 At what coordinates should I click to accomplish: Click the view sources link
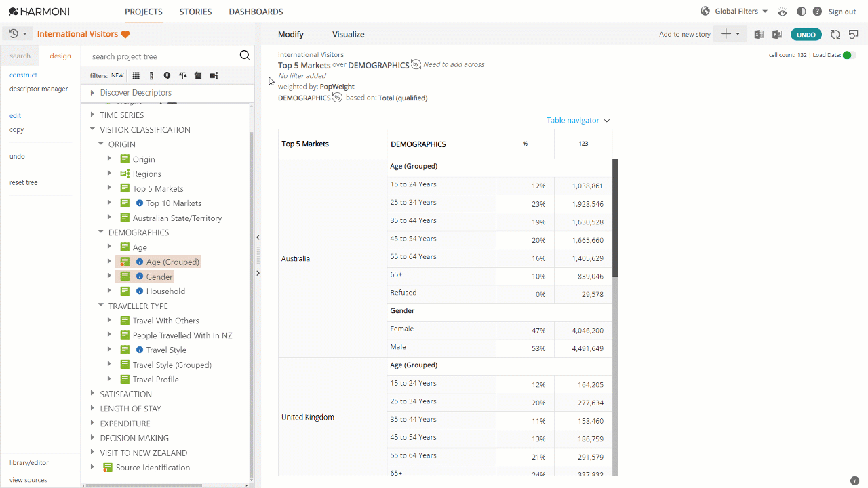tap(28, 480)
